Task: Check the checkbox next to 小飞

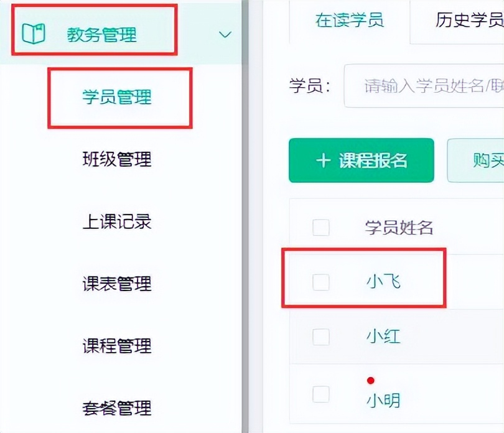Action: coord(320,282)
